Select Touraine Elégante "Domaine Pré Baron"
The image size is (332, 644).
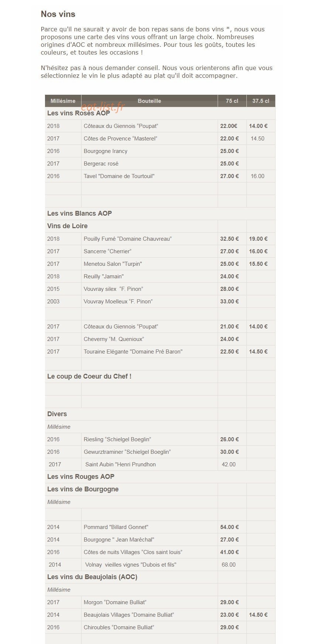click(x=133, y=352)
